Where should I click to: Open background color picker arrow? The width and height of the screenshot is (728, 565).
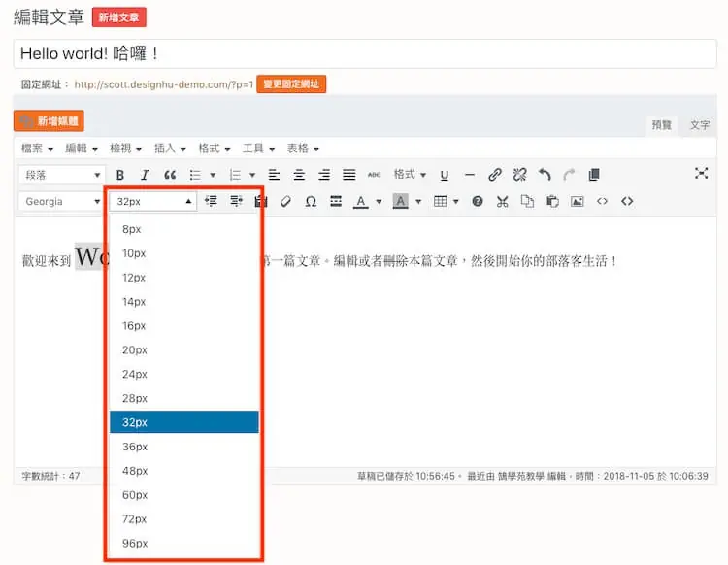click(x=418, y=202)
